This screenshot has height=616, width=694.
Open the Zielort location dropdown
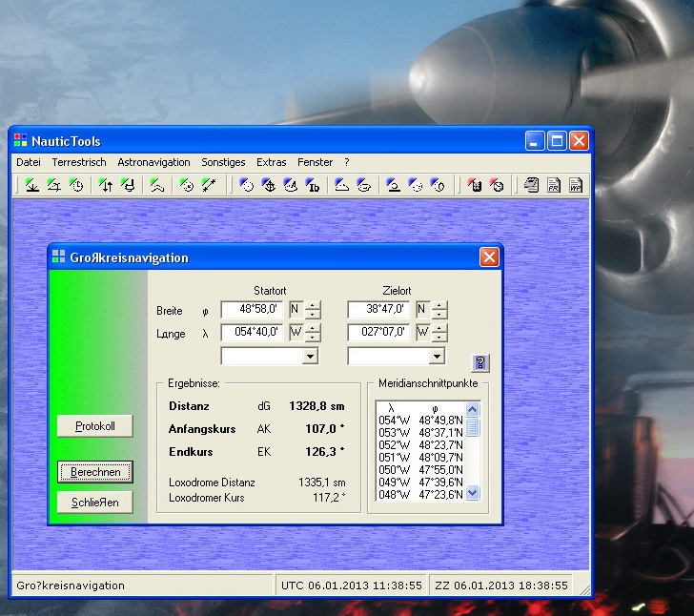pos(437,356)
